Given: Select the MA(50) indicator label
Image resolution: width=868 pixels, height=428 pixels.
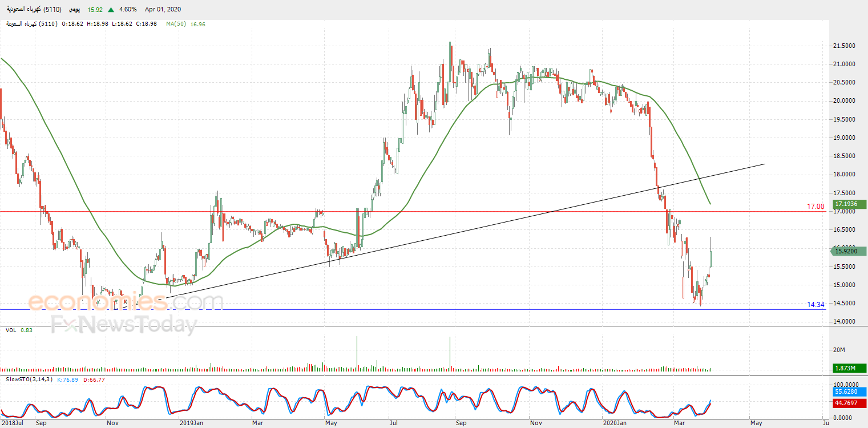Looking at the screenshot, I should tap(177, 24).
